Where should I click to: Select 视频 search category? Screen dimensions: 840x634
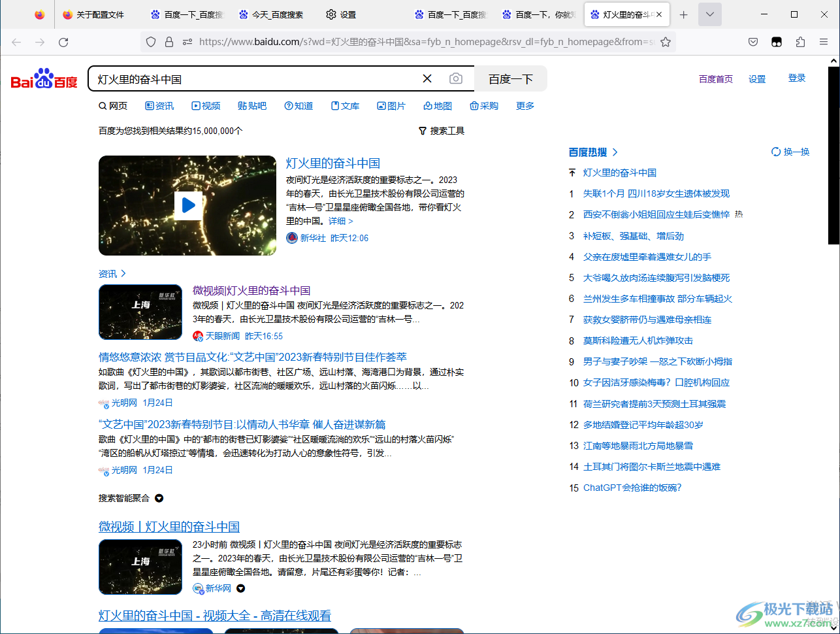pos(206,106)
